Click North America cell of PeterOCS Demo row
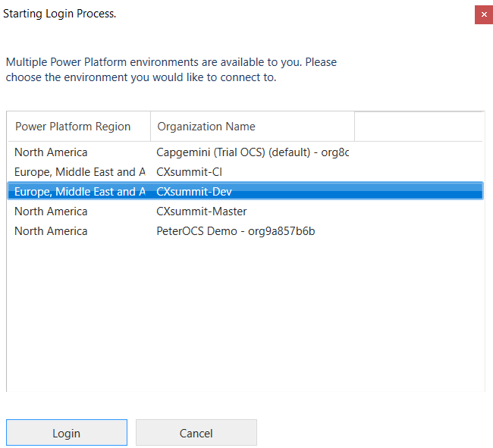The width and height of the screenshot is (493, 448). (51, 231)
